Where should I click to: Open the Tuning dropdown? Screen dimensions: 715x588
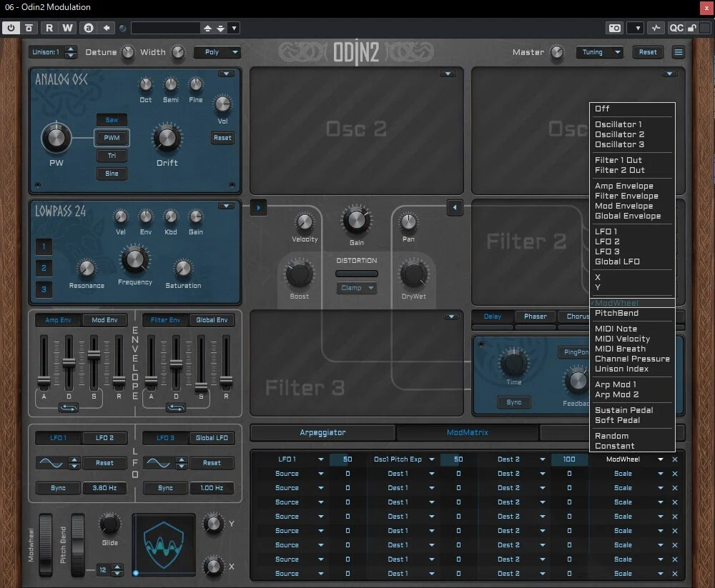click(x=600, y=52)
